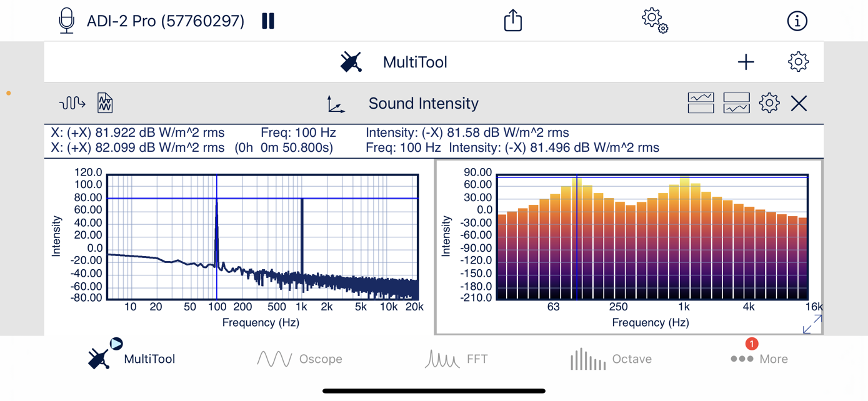Toggle the bottom plot layout view
868x401 pixels.
pyautogui.click(x=736, y=103)
